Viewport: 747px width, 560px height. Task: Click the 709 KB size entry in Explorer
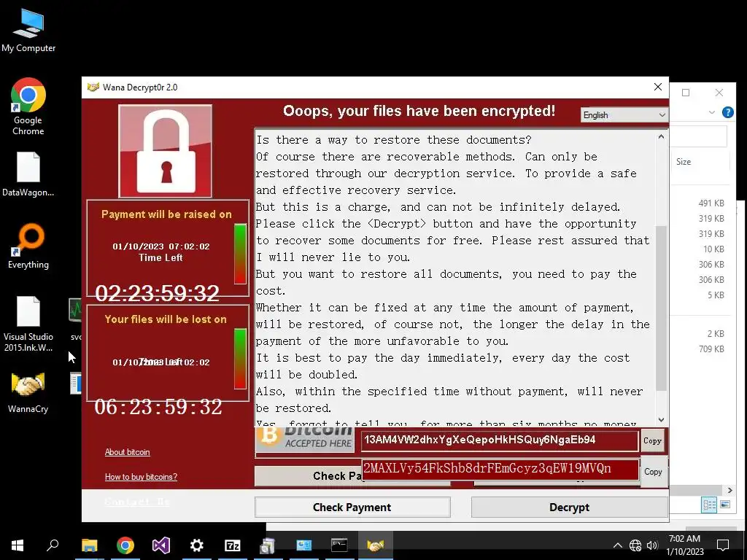click(x=711, y=349)
